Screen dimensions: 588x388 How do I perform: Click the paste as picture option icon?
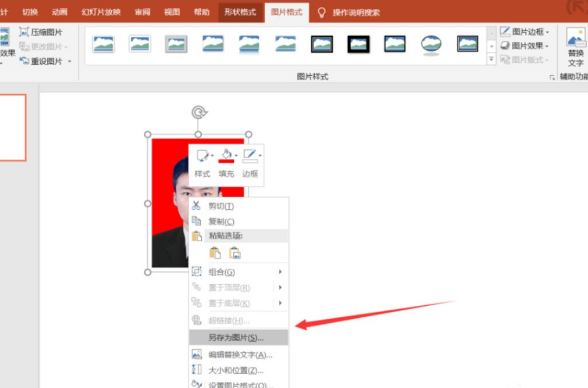[235, 253]
